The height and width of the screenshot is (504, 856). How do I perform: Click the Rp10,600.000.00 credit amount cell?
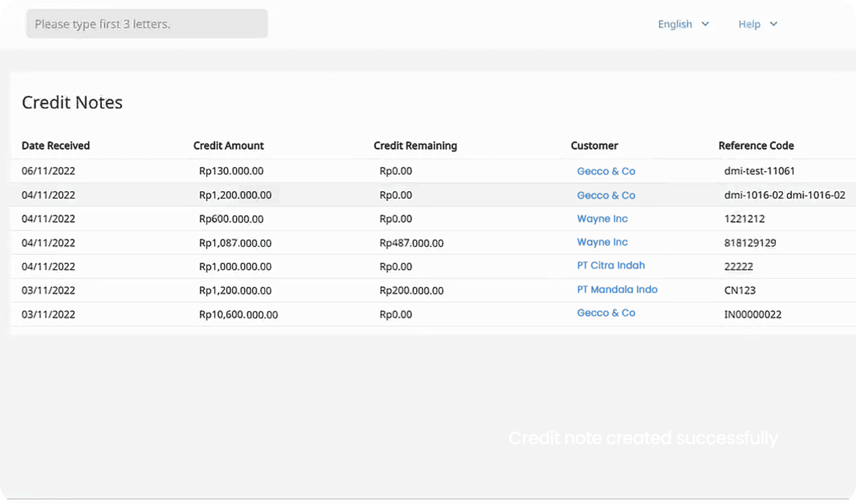[x=238, y=315]
